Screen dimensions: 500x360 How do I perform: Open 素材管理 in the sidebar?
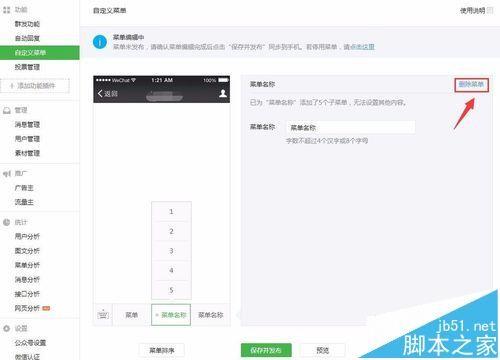27,153
